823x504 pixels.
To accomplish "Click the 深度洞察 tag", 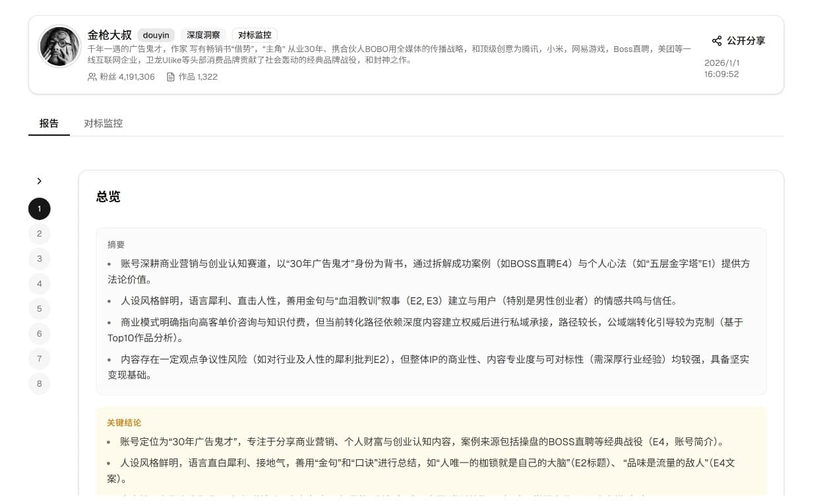I will pyautogui.click(x=203, y=35).
